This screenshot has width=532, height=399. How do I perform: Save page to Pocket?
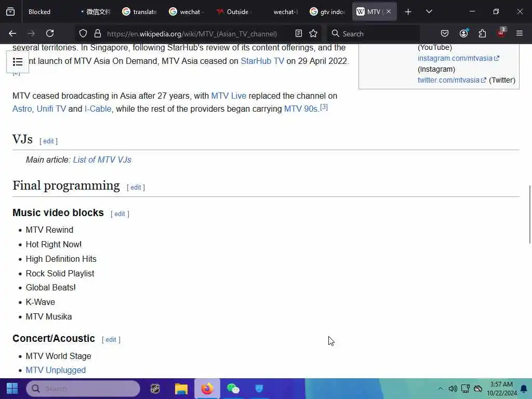tap(445, 34)
